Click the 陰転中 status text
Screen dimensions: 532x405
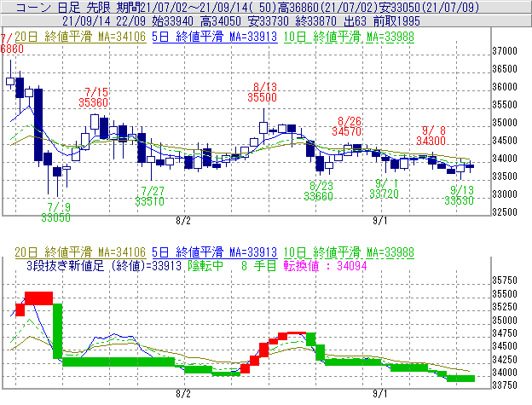click(x=205, y=265)
